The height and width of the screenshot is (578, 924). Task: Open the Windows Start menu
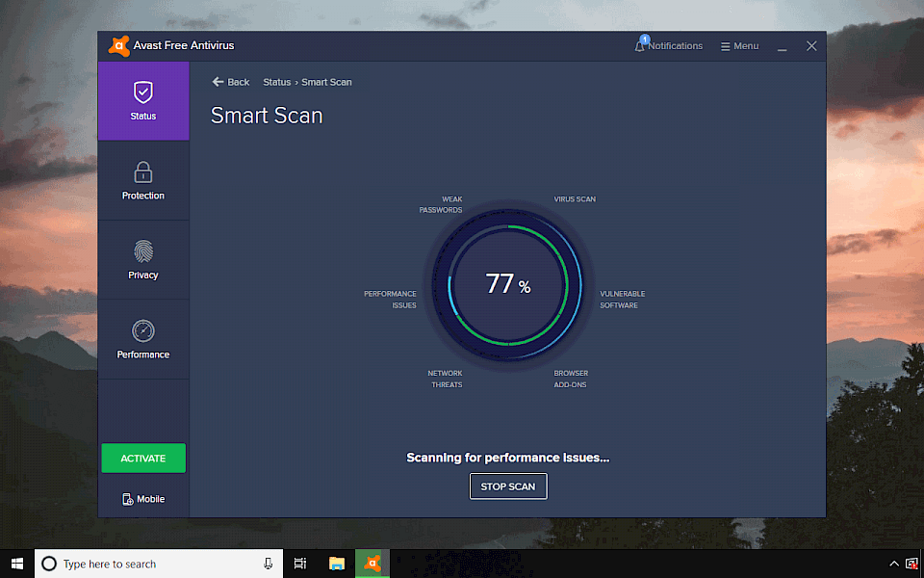[x=17, y=564]
